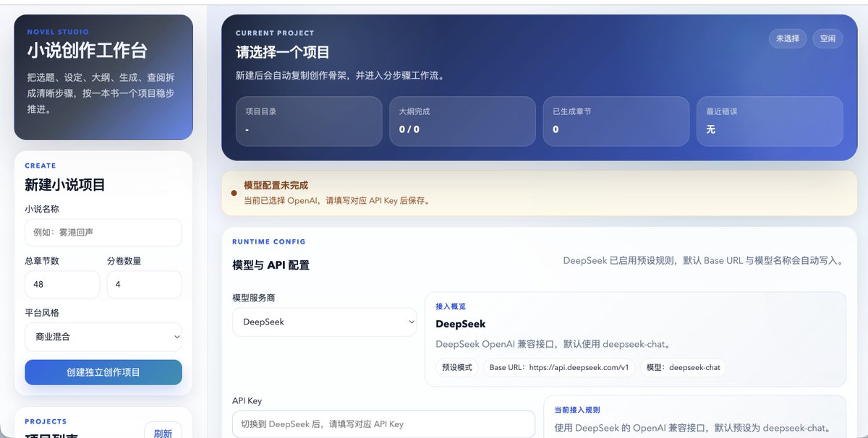Open the 平台风格 dropdown showing 商业混合
The height and width of the screenshot is (438, 868).
103,337
